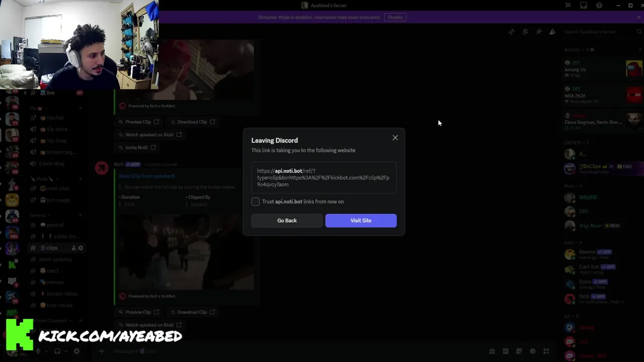Image resolution: width=644 pixels, height=362 pixels.
Task: Open the Threads icon in channel header
Action: (512, 32)
